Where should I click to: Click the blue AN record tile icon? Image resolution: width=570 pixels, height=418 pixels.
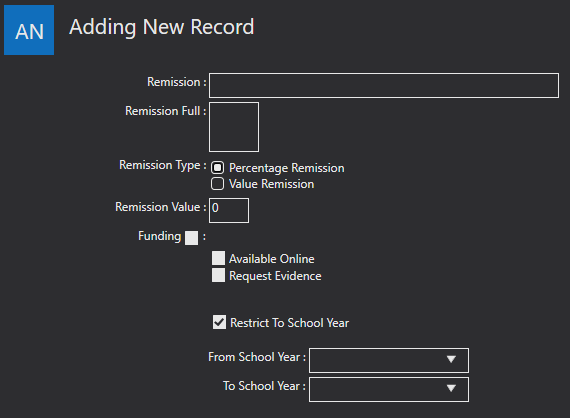coord(29,30)
